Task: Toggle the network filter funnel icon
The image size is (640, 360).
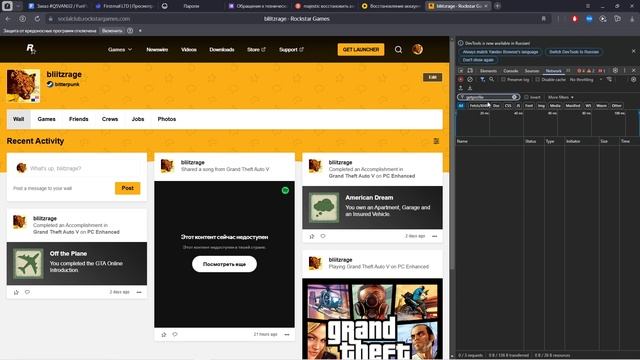Action: [482, 79]
